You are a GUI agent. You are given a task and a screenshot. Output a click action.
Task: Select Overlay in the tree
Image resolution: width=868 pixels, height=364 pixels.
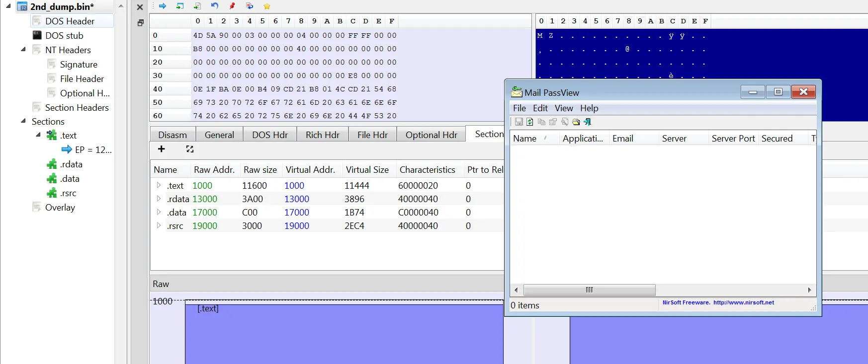pyautogui.click(x=60, y=207)
